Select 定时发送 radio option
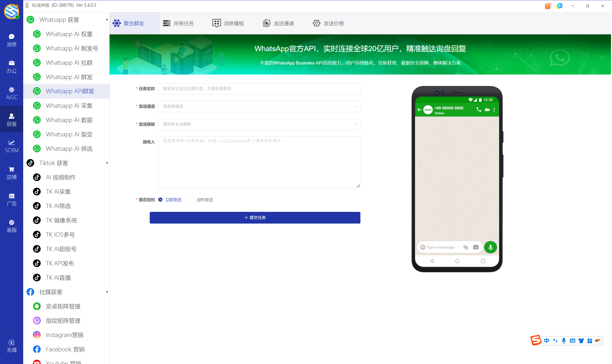This screenshot has height=364, width=612. [x=192, y=200]
